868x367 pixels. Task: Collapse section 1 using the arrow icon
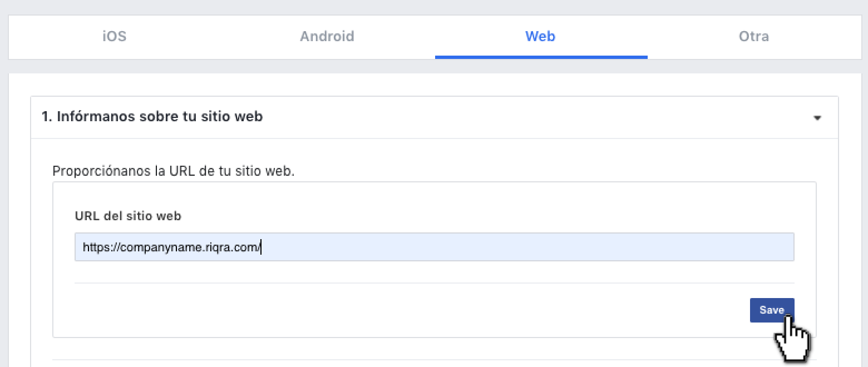click(x=817, y=118)
